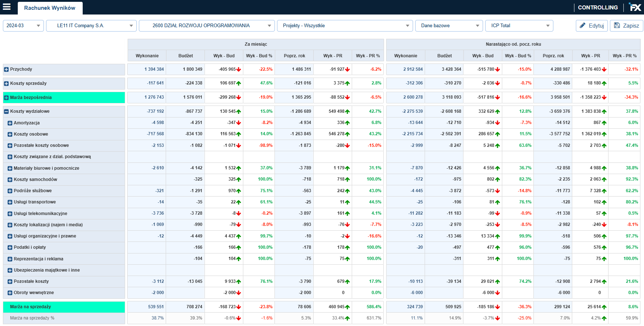The height and width of the screenshot is (326, 644).
Task: Expand Usługi telekomunikacyjne plus icon
Action: tap(10, 214)
